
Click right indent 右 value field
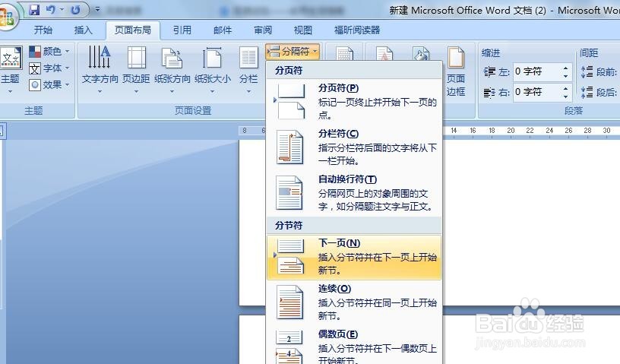click(x=537, y=92)
